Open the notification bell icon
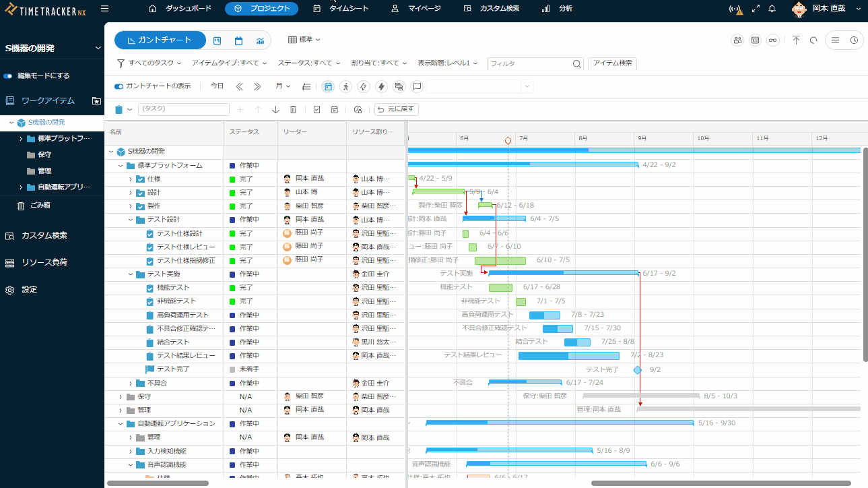Viewport: 868px width, 488px height. click(772, 9)
